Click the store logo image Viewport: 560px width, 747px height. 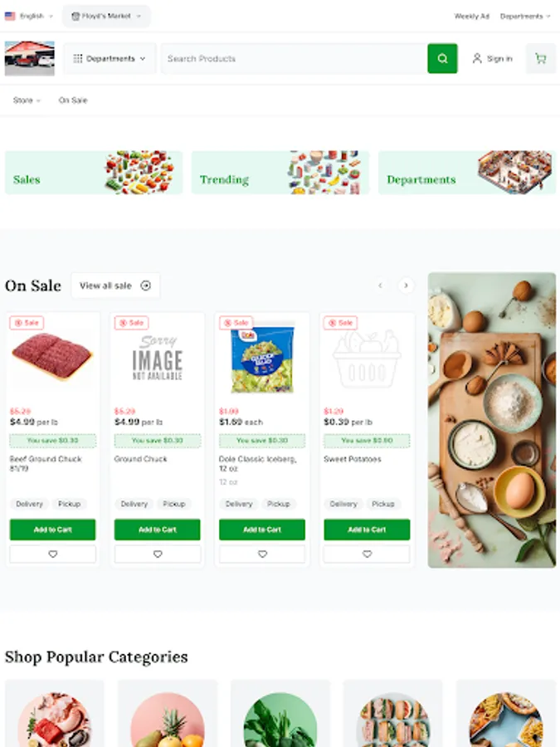pos(30,59)
